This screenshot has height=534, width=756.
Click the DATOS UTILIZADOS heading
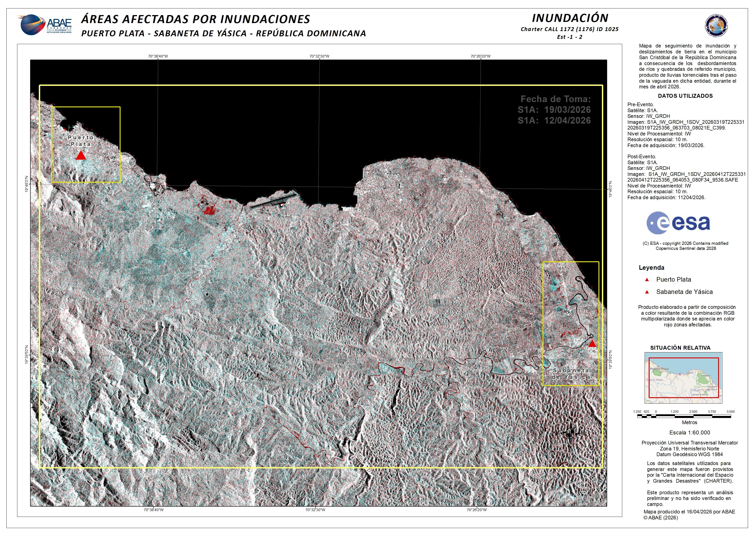[x=685, y=96]
